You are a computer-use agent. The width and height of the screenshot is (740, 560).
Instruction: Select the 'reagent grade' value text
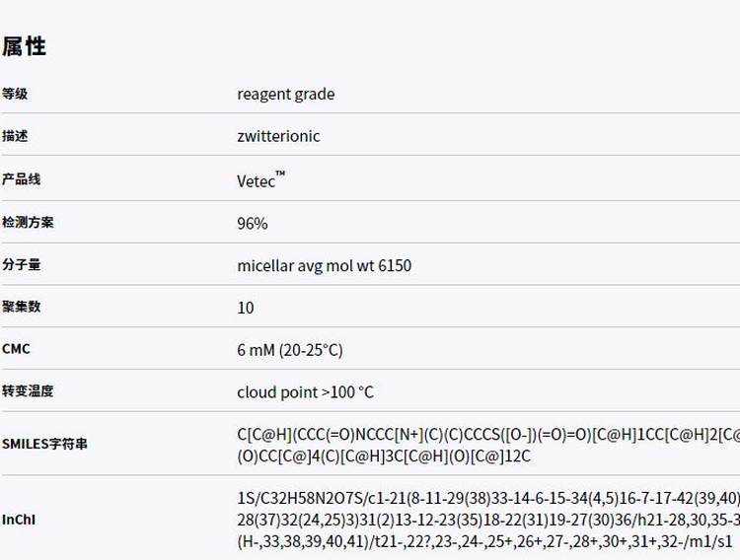[x=285, y=95]
